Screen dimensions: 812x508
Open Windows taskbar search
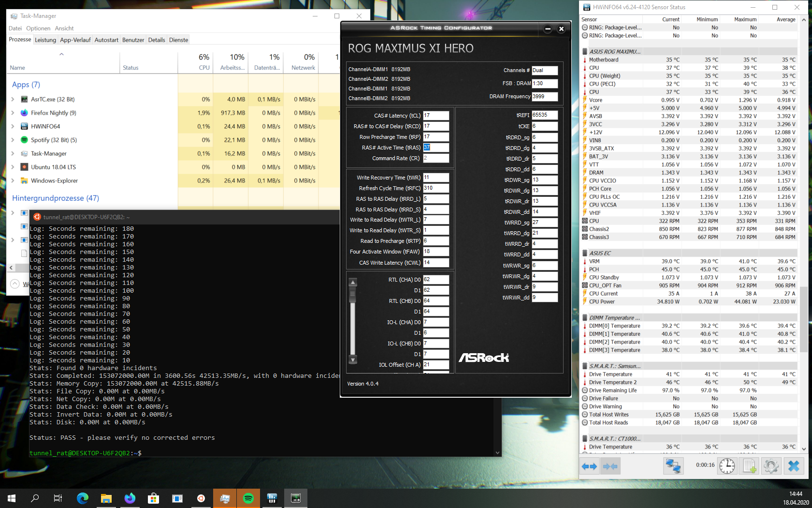tap(35, 498)
